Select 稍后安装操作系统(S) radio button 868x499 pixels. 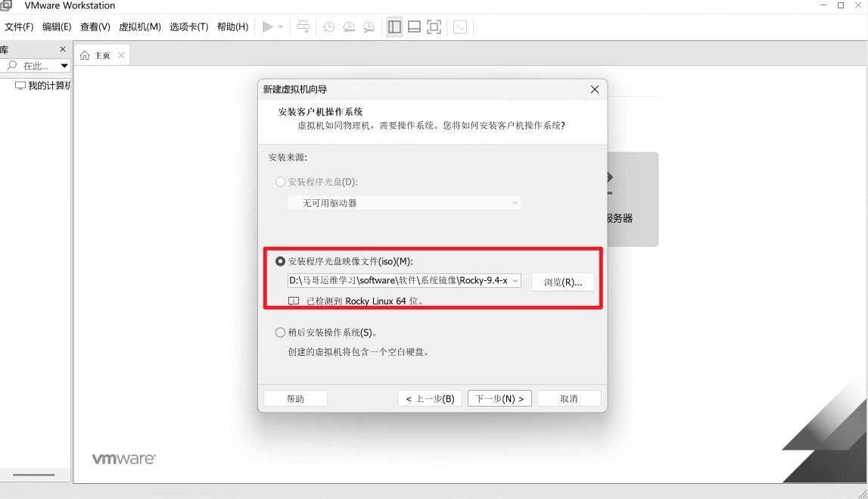click(280, 332)
